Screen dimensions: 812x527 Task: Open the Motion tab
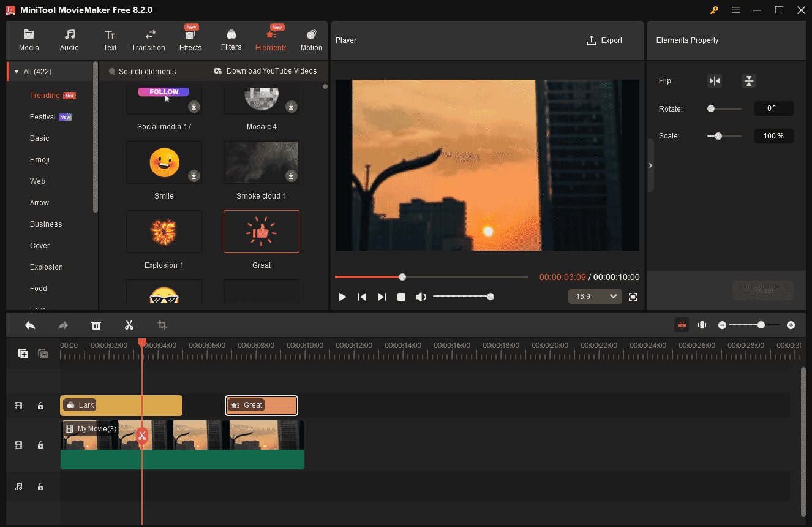[x=311, y=40]
